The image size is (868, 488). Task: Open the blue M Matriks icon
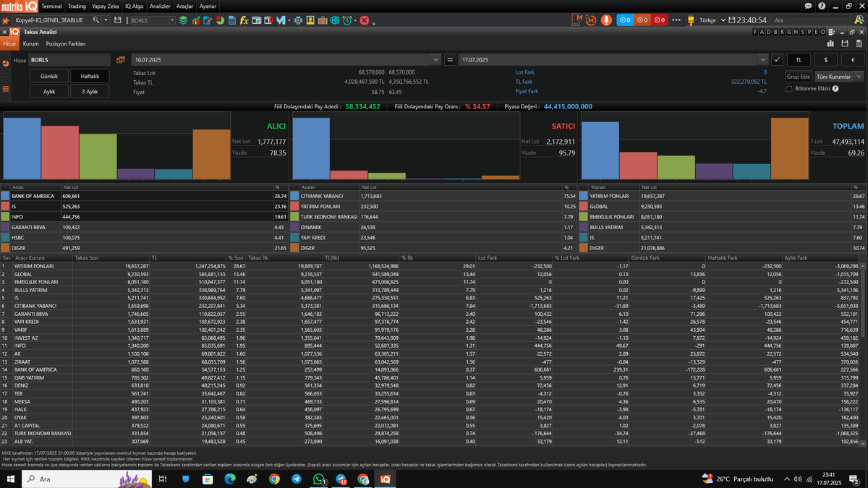(x=281, y=20)
